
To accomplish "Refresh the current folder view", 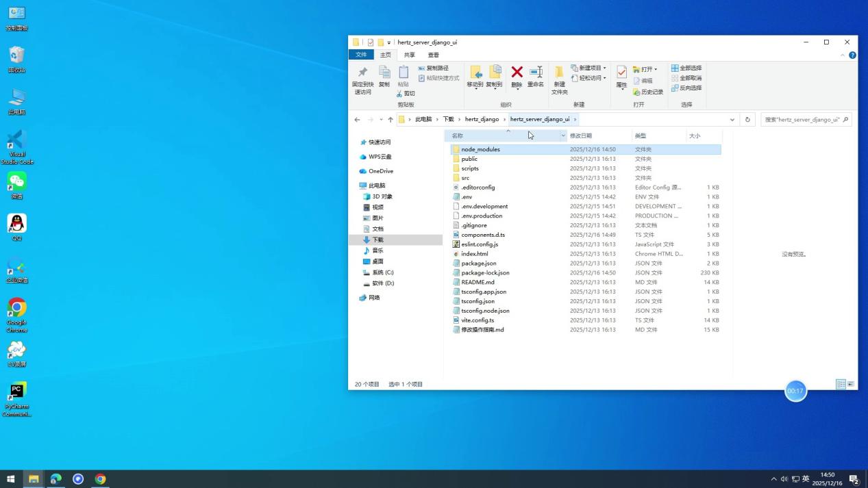I will pos(747,119).
